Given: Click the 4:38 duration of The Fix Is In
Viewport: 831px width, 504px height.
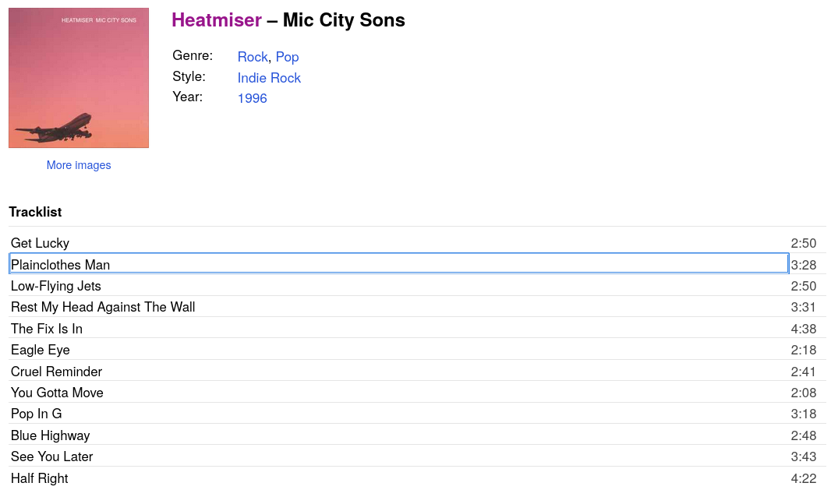Looking at the screenshot, I should [x=803, y=329].
